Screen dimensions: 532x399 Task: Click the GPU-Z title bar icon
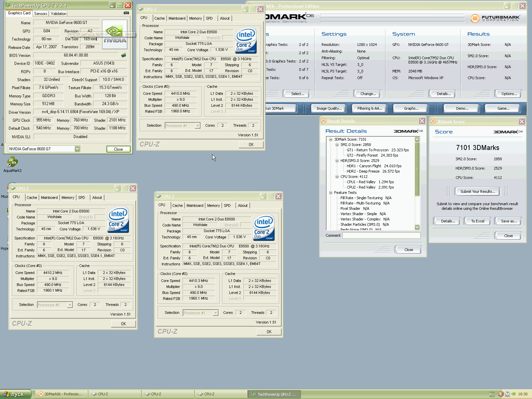point(8,5)
